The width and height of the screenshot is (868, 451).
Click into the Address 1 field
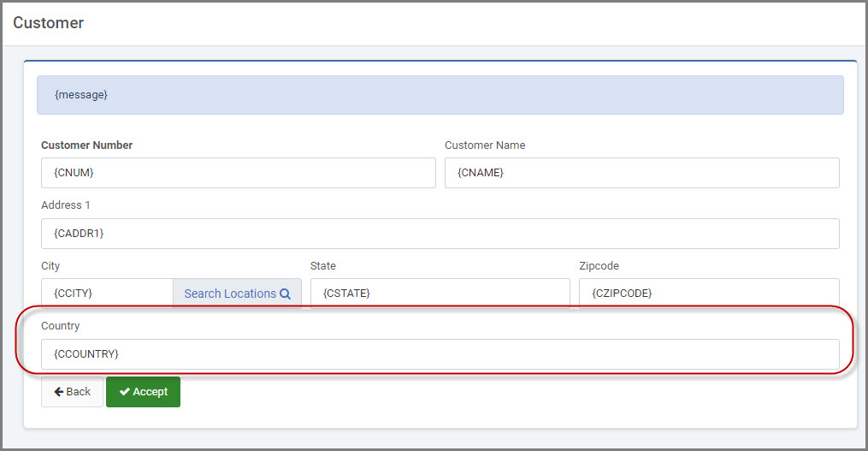(440, 234)
